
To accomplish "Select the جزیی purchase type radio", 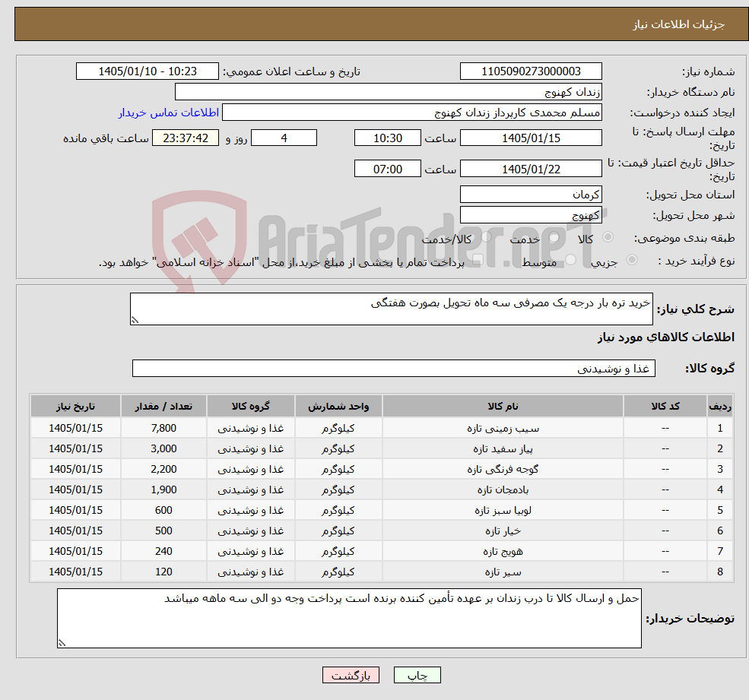I will (x=631, y=260).
